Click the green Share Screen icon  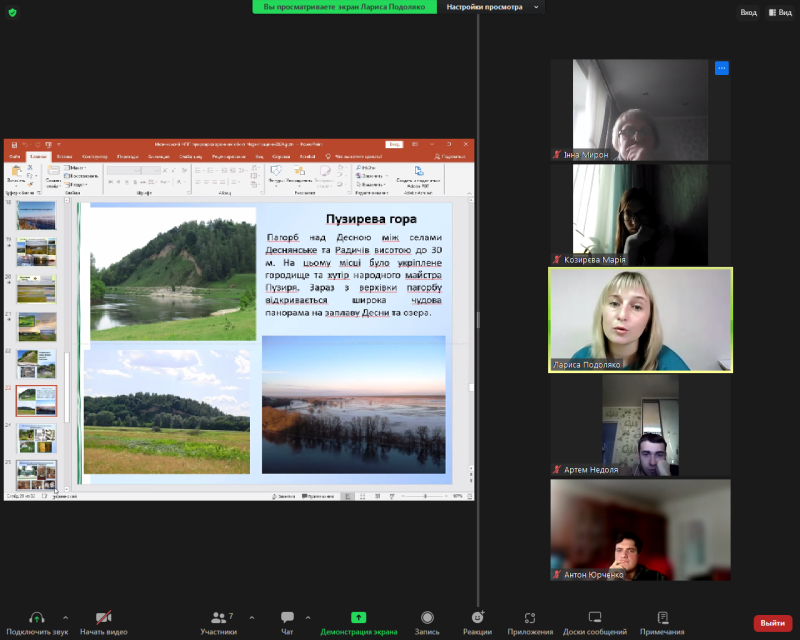358,618
